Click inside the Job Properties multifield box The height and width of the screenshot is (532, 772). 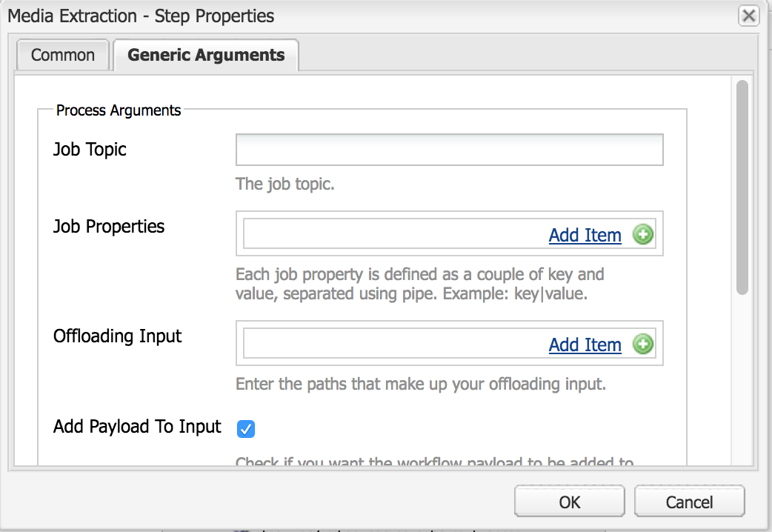[394, 234]
